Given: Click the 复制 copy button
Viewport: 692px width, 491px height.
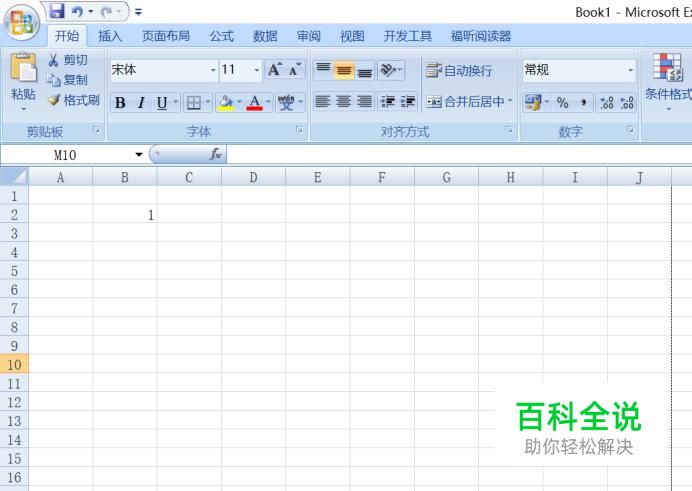Looking at the screenshot, I should tap(68, 80).
